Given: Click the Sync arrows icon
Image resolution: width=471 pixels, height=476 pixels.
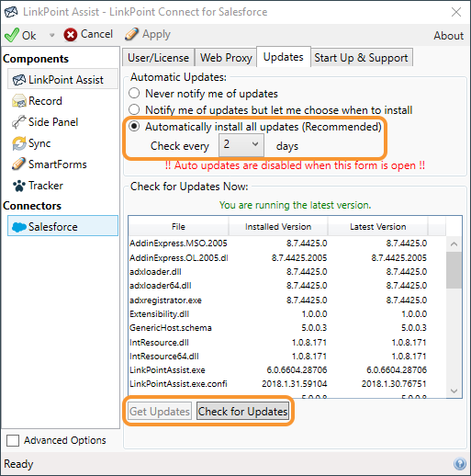Looking at the screenshot, I should tap(19, 143).
